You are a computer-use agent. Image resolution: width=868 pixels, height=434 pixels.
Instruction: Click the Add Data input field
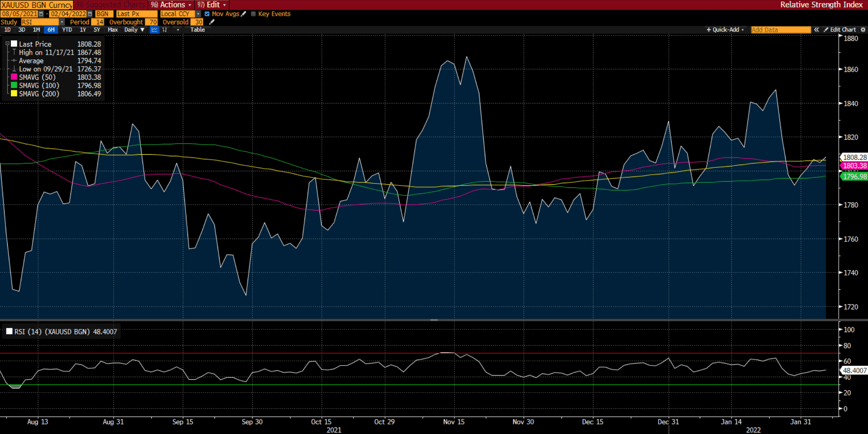point(781,30)
